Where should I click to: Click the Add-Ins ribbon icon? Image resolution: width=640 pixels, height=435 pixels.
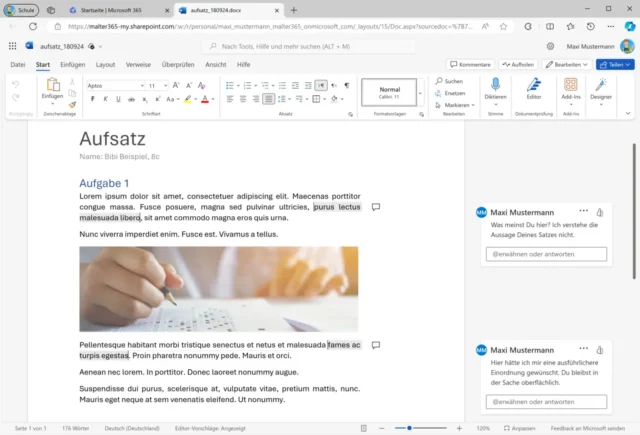pyautogui.click(x=571, y=88)
